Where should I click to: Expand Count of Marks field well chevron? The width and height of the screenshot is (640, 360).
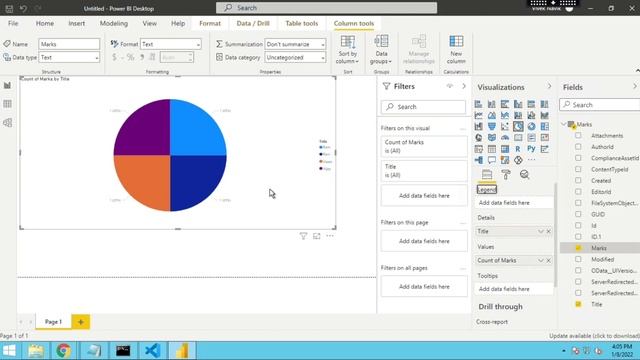click(x=541, y=260)
